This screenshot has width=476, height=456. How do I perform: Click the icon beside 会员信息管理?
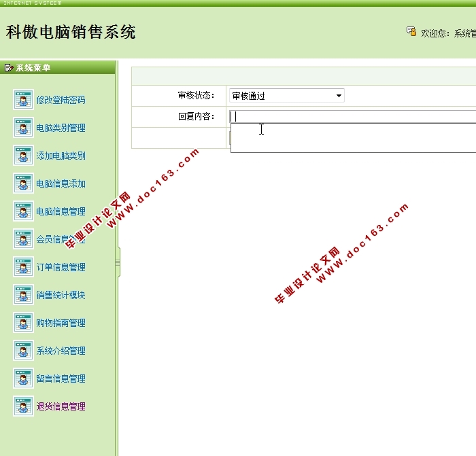point(23,239)
